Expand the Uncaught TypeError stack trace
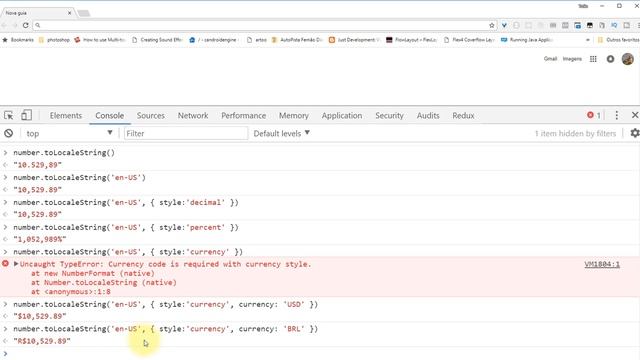Screen dimensions: 640x360 [16, 264]
